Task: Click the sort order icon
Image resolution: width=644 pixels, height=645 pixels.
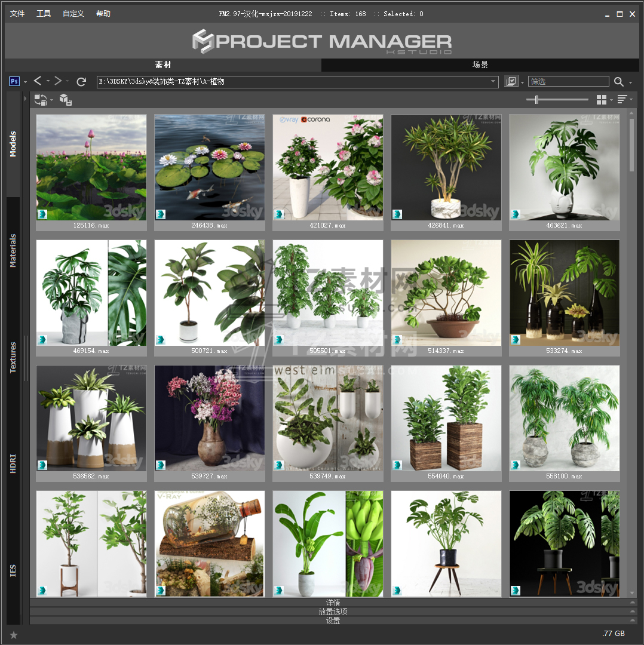Action: click(x=622, y=100)
